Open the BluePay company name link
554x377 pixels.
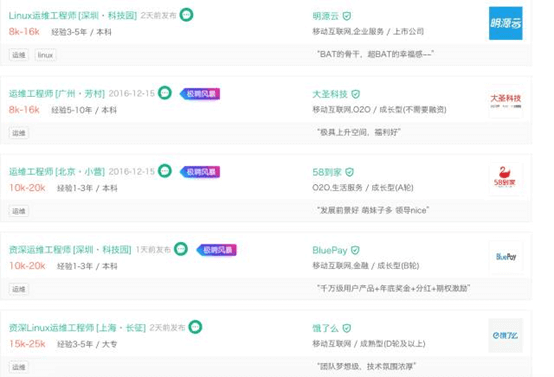[x=330, y=250]
